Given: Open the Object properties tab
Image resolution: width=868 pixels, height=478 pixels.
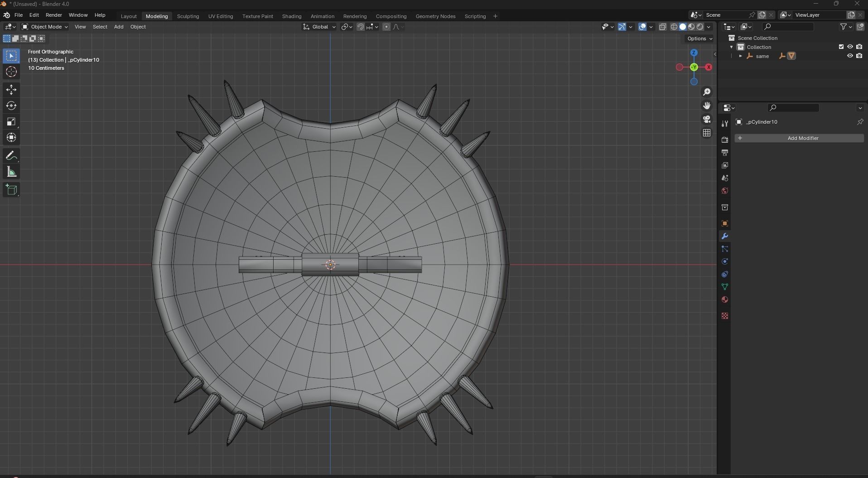Looking at the screenshot, I should [724, 223].
